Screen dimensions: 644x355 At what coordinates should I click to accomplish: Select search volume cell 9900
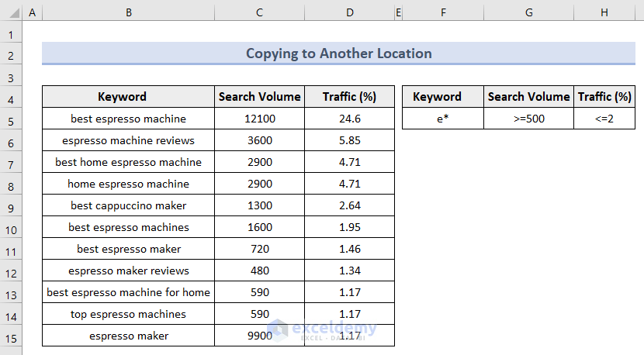[x=259, y=336]
